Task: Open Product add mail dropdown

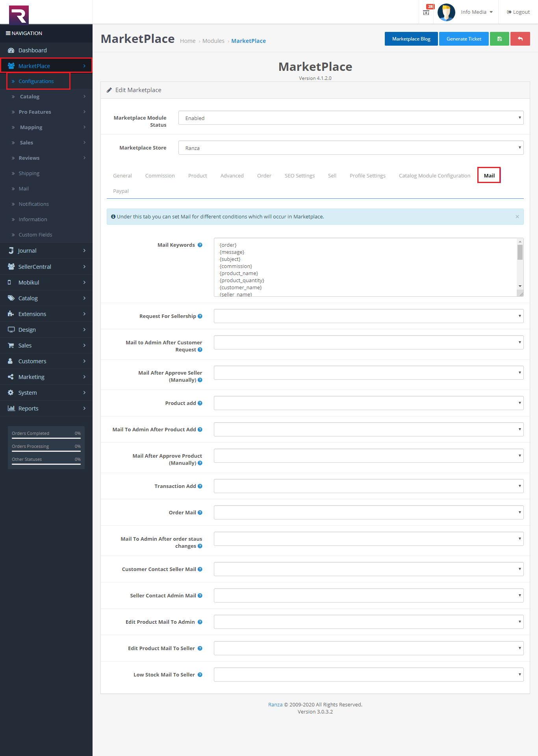Action: point(369,403)
